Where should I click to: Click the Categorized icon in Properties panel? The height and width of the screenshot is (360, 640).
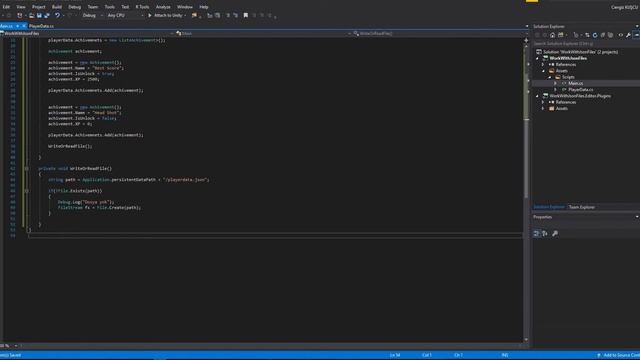coord(536,233)
